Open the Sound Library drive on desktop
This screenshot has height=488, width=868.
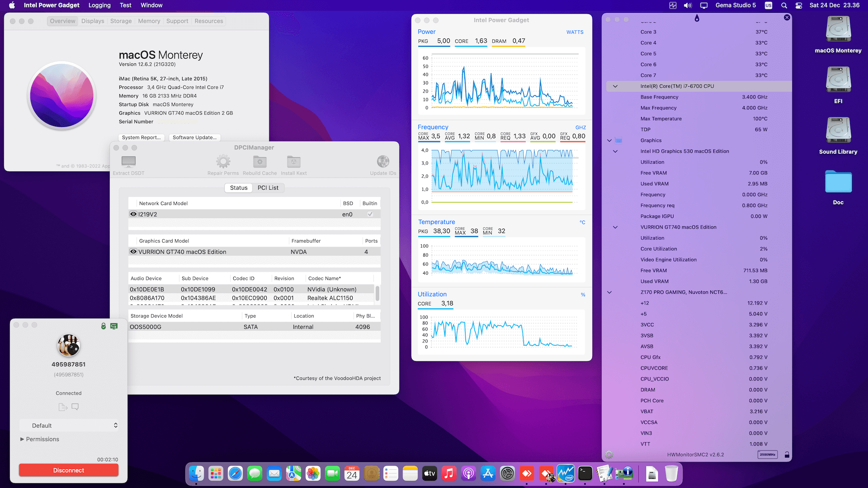coord(838,131)
